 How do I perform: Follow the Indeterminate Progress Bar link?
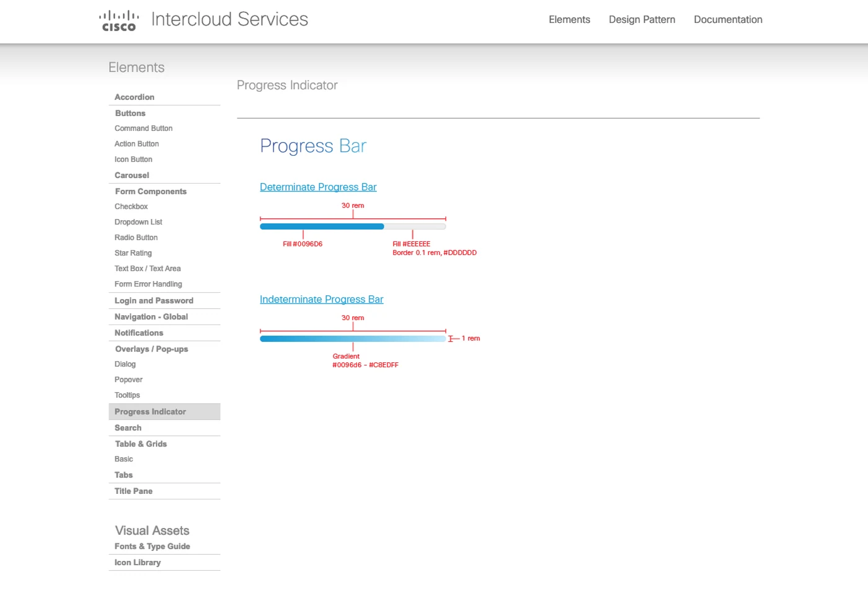pyautogui.click(x=321, y=300)
